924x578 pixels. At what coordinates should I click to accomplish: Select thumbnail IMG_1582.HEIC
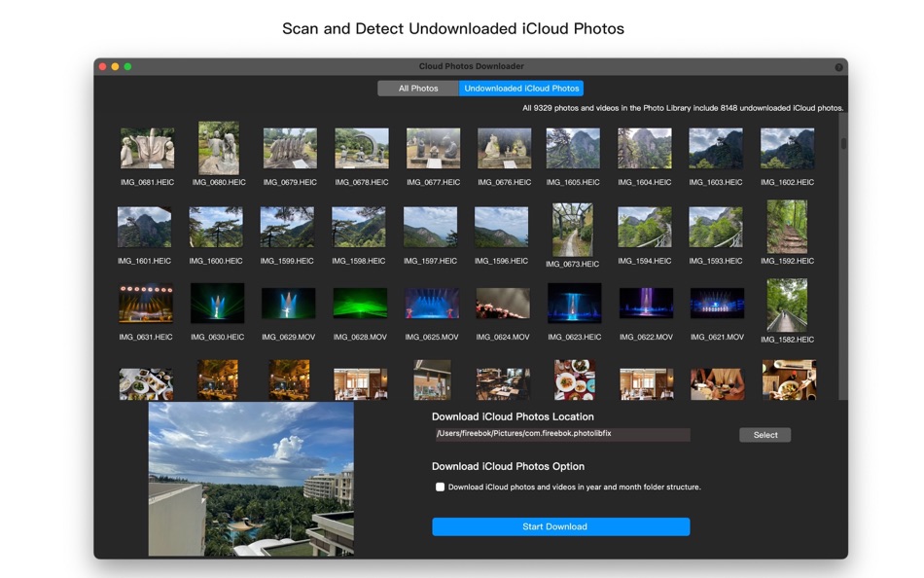787,305
